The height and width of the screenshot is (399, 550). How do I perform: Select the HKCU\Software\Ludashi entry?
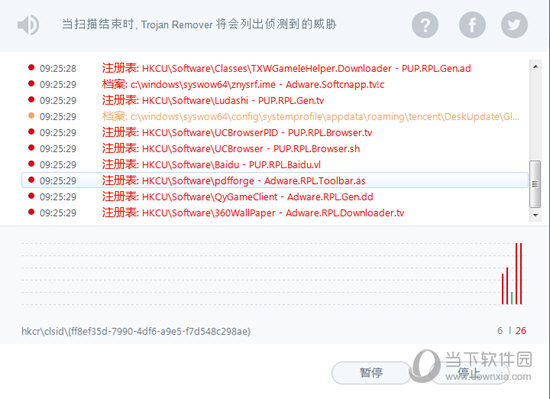point(275,100)
